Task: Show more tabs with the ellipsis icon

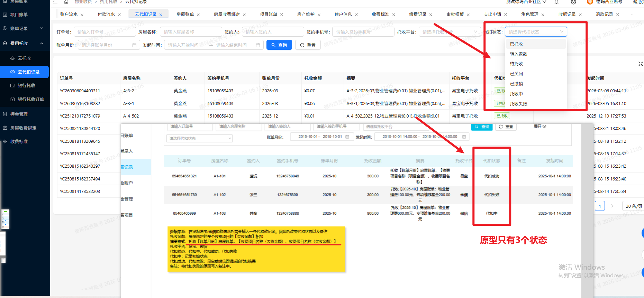Action: click(x=633, y=15)
